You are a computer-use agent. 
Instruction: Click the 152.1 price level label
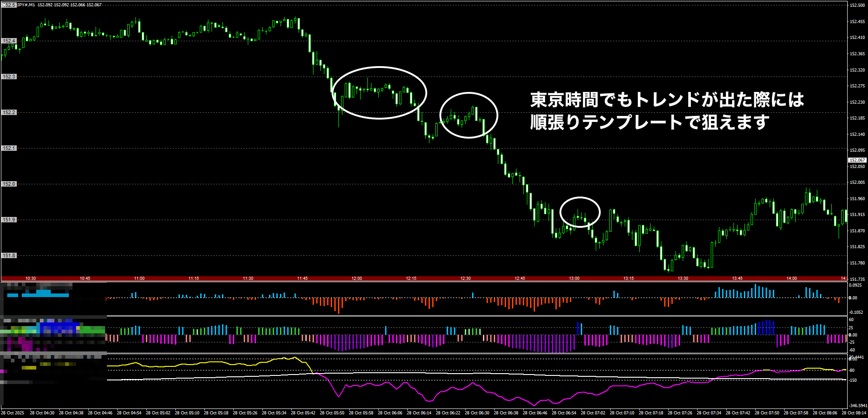click(9, 148)
